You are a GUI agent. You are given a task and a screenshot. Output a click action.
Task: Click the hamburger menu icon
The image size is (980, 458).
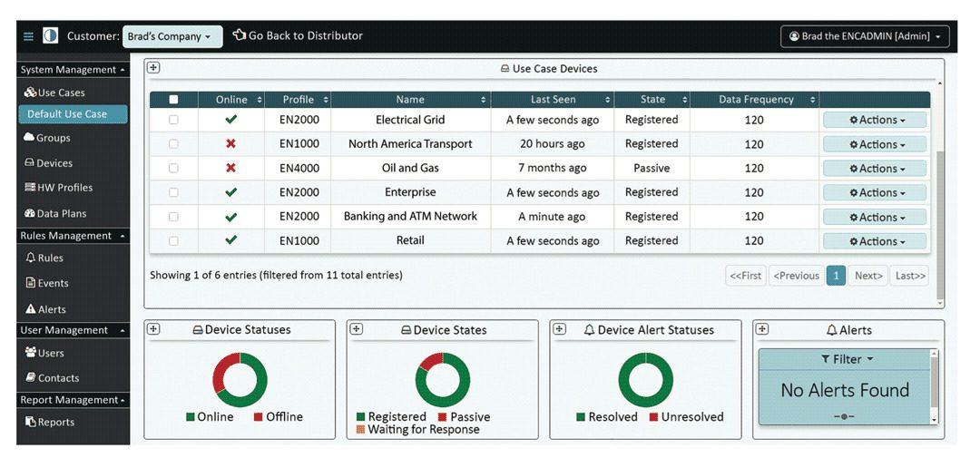point(28,36)
